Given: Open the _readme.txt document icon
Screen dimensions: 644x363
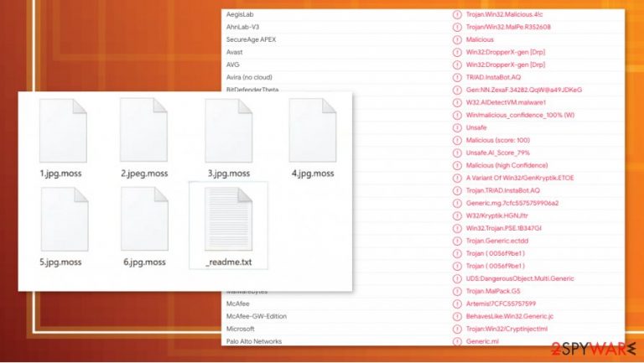Looking at the screenshot, I should point(228,220).
